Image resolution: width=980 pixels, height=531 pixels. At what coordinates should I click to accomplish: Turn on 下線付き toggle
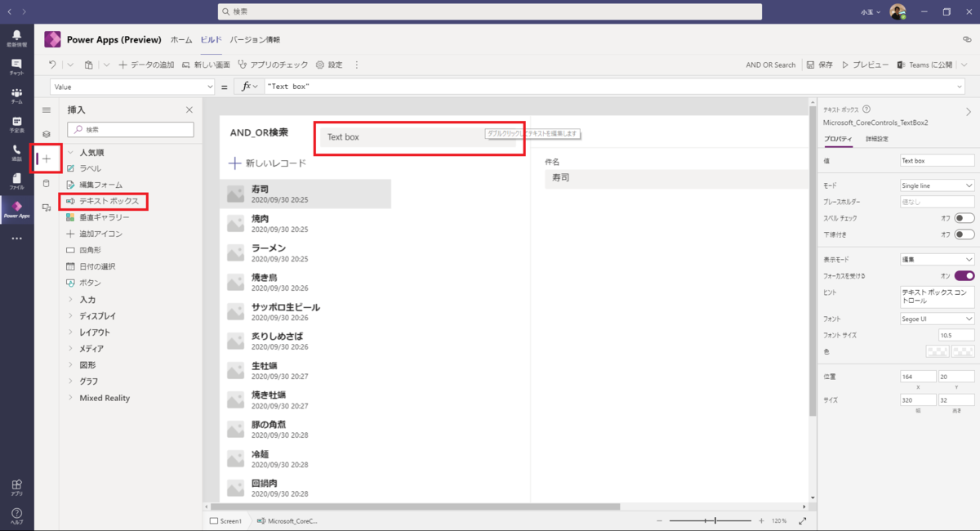pos(962,234)
